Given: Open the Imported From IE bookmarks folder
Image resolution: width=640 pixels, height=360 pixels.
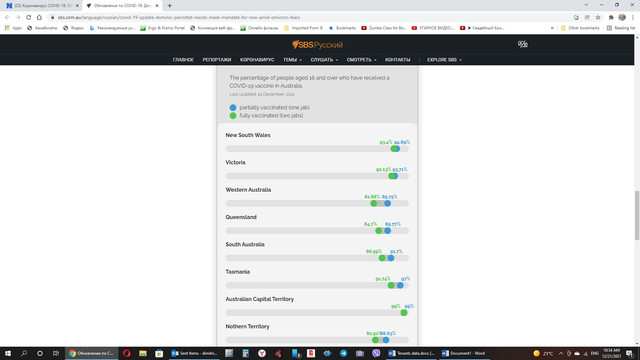Looking at the screenshot, I should coord(303,28).
